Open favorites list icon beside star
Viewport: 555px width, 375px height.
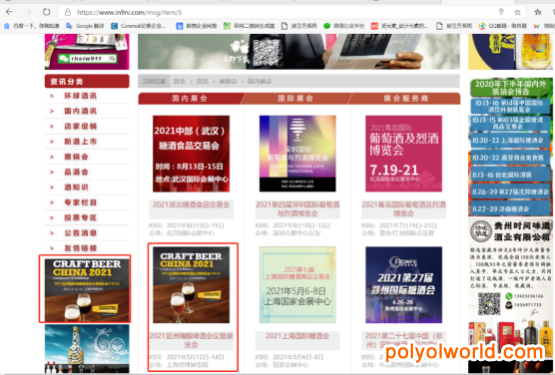[538, 12]
